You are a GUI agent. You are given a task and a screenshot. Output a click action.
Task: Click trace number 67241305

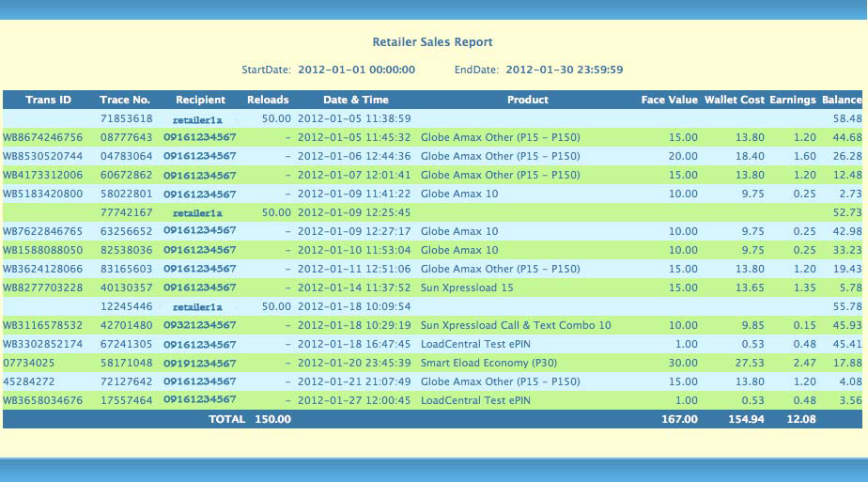tap(126, 344)
